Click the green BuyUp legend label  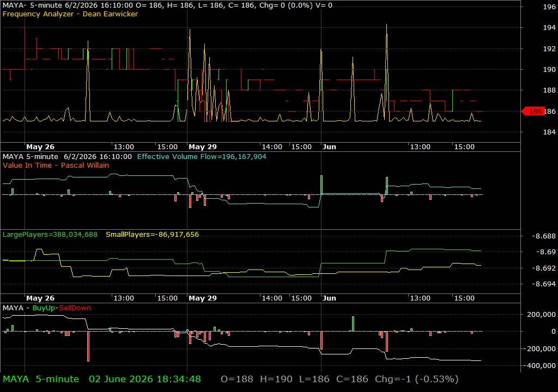click(x=44, y=308)
